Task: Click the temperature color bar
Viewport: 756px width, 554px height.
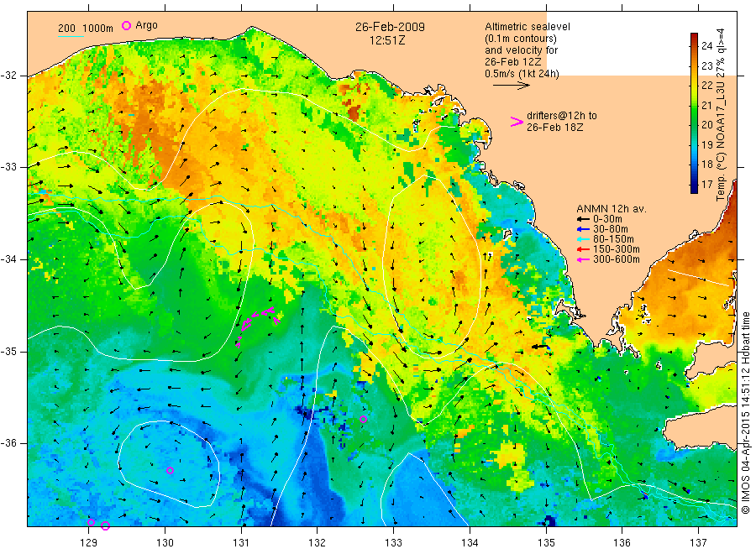Action: [x=694, y=113]
